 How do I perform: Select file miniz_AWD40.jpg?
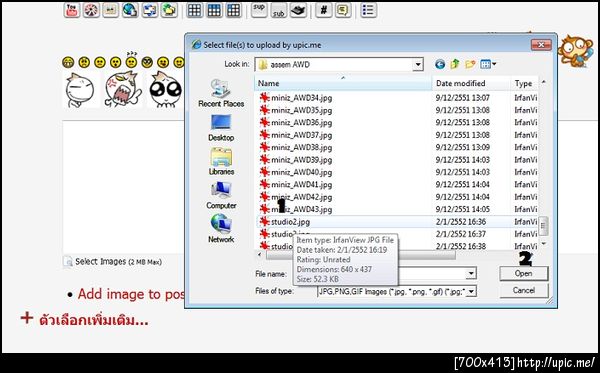click(295, 172)
